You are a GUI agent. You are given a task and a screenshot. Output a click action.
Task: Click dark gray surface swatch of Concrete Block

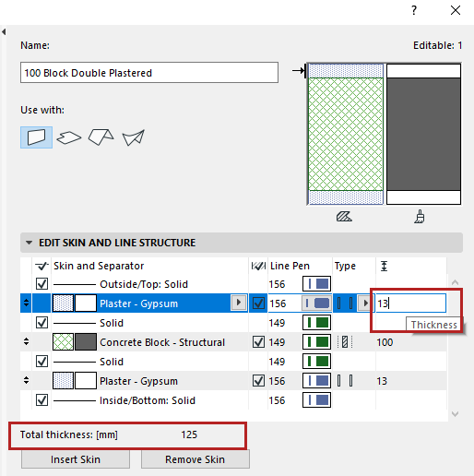86,342
